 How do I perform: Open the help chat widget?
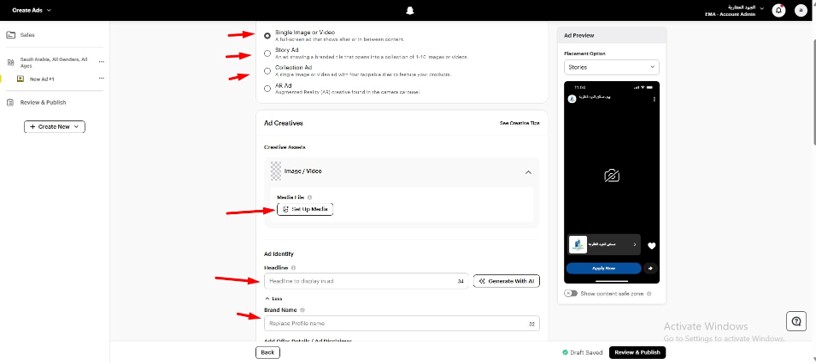tap(796, 321)
